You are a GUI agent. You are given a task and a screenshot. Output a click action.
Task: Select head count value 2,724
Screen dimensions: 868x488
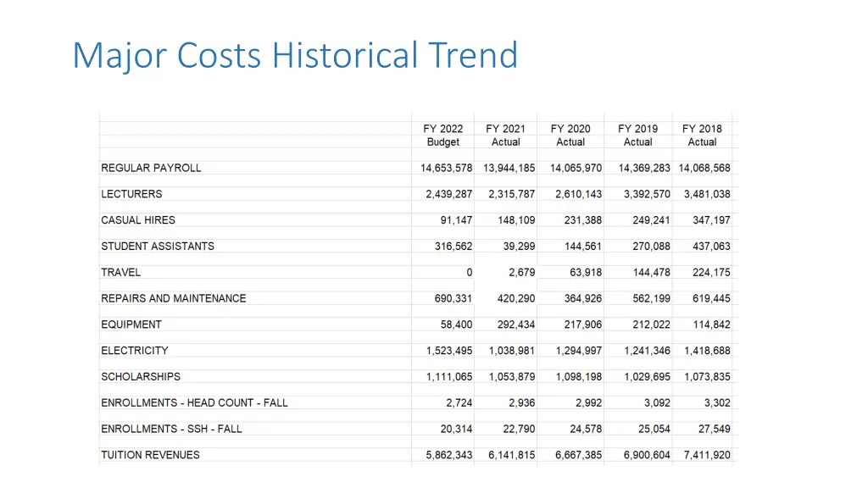coord(459,402)
